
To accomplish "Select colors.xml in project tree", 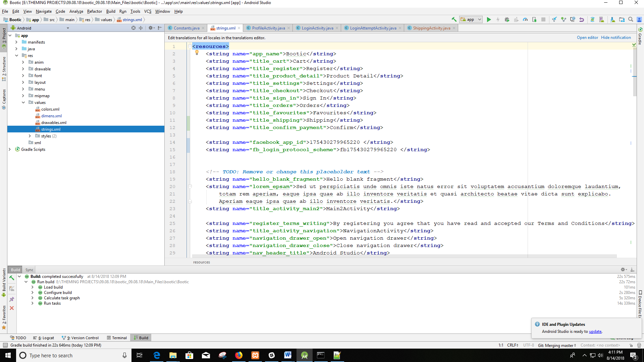I will click(x=50, y=109).
